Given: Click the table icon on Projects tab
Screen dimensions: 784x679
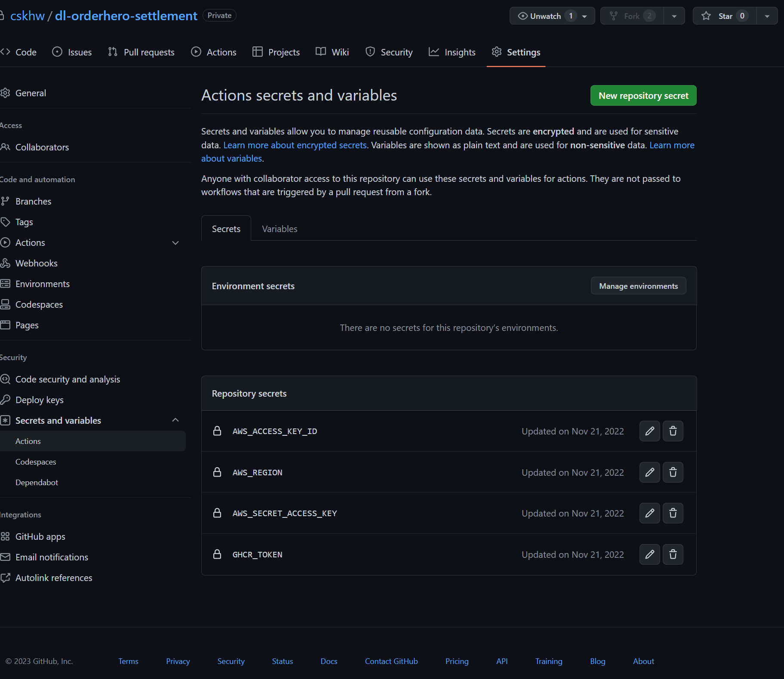Looking at the screenshot, I should 258,52.
